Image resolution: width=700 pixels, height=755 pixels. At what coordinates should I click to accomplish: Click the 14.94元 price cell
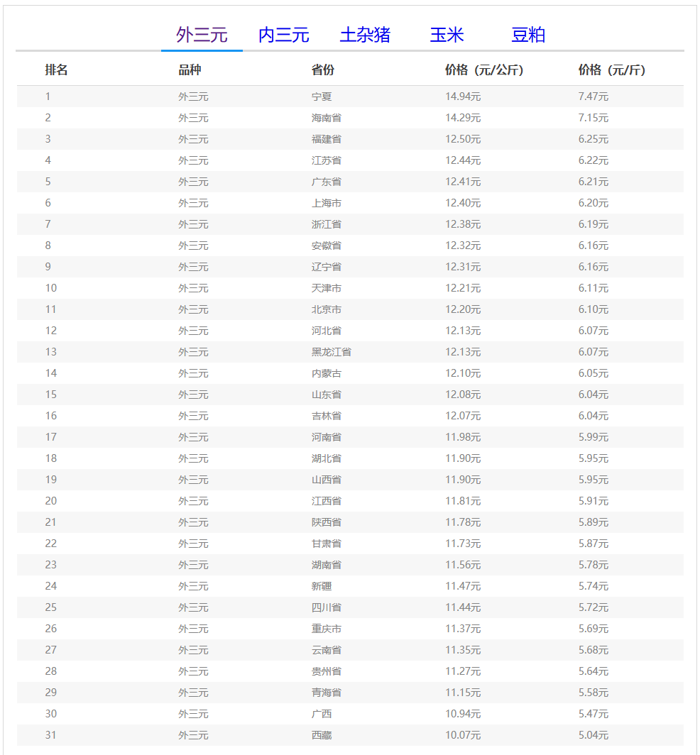(463, 97)
